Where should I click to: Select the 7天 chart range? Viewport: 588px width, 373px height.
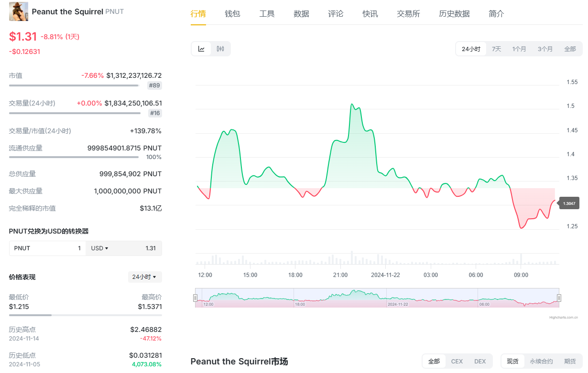(x=497, y=49)
